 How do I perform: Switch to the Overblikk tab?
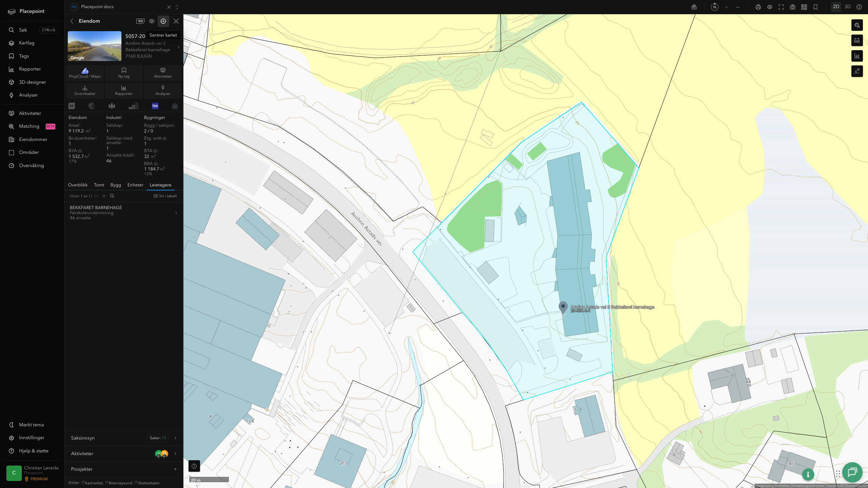tap(78, 185)
